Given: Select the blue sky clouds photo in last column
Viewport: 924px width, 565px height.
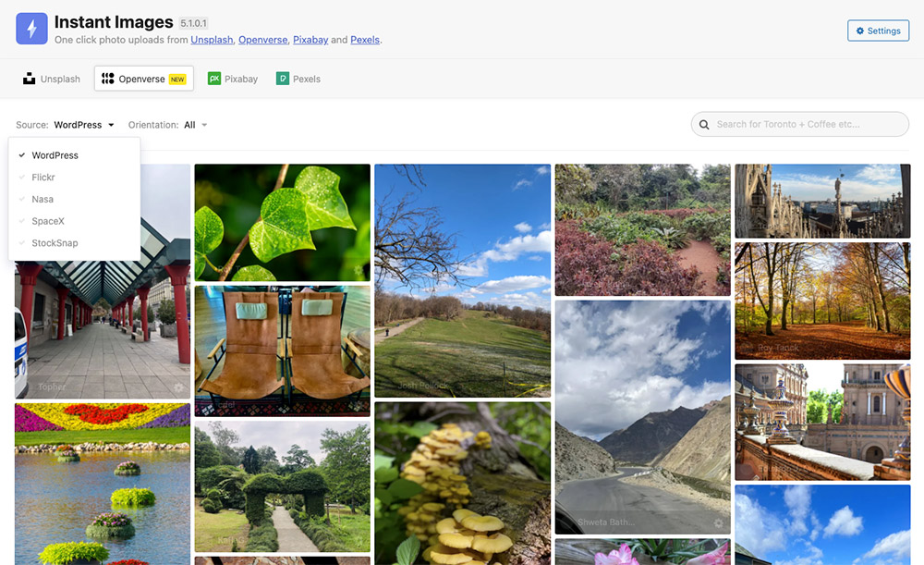Looking at the screenshot, I should pos(822,525).
